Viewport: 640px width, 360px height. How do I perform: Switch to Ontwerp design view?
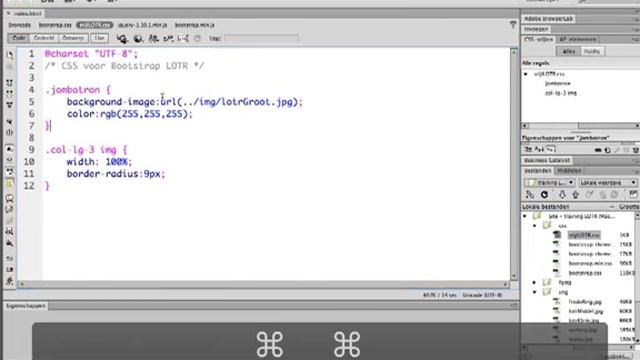73,38
